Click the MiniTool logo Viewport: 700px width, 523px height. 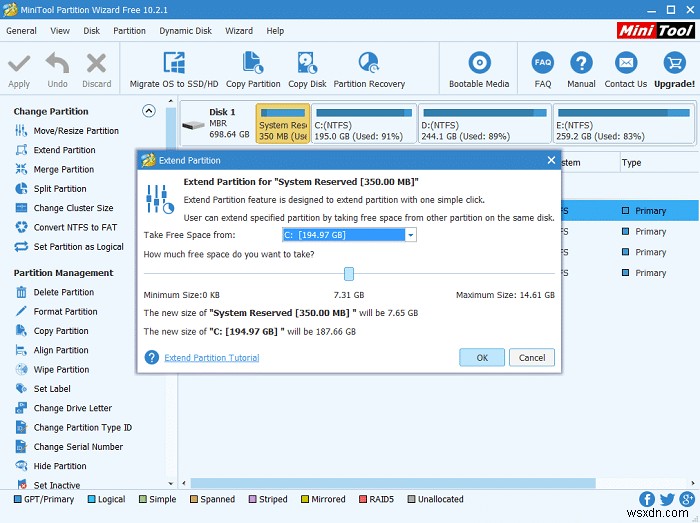(656, 30)
